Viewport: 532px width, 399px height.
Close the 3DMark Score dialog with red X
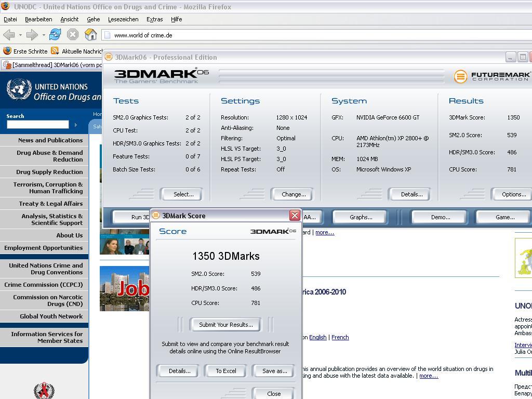(x=295, y=215)
